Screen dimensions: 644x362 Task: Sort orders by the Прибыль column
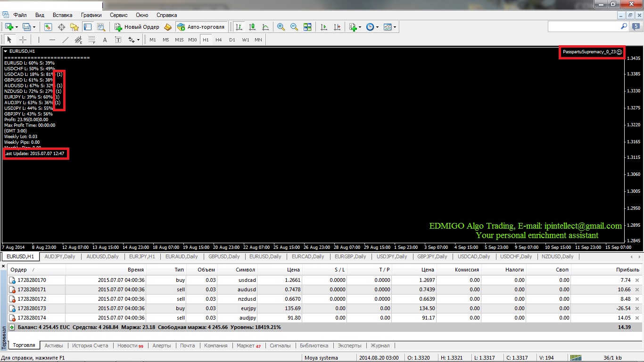[606, 270]
